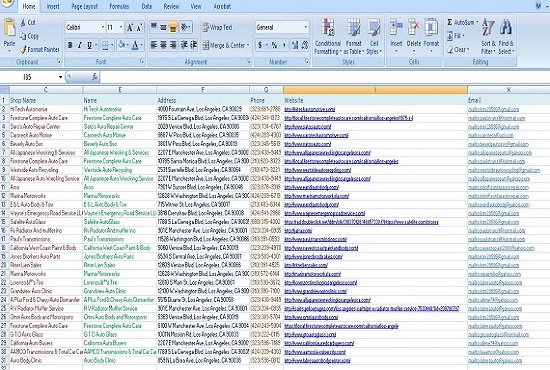
Task: Switch to the Insert tab
Action: pyautogui.click(x=53, y=6)
